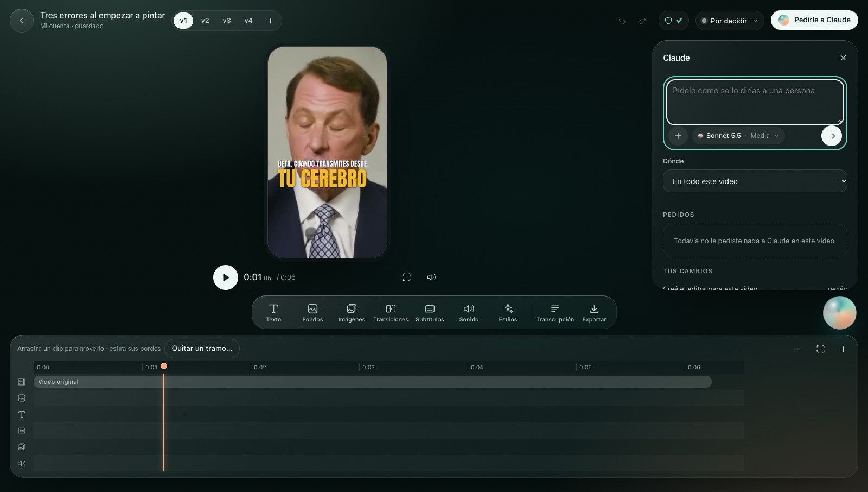Open the Subtítulos tool
The width and height of the screenshot is (868, 492).
coord(430,312)
